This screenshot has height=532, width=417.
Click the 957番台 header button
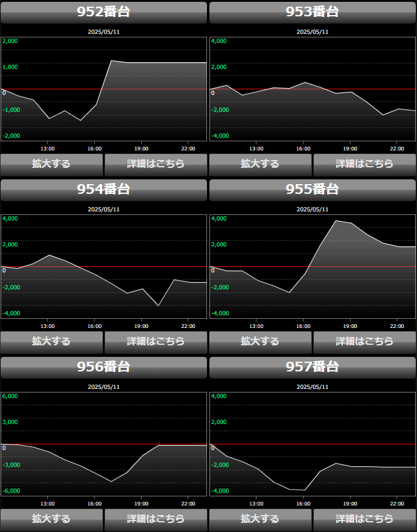click(313, 367)
